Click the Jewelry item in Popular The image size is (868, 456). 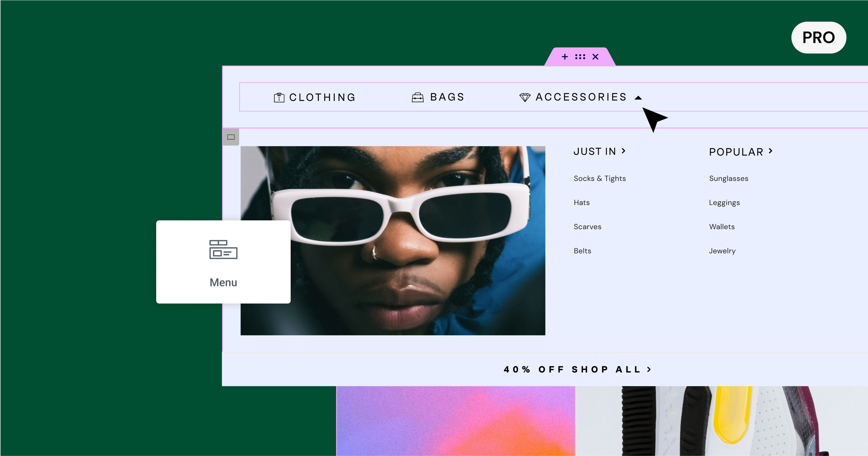pos(722,250)
